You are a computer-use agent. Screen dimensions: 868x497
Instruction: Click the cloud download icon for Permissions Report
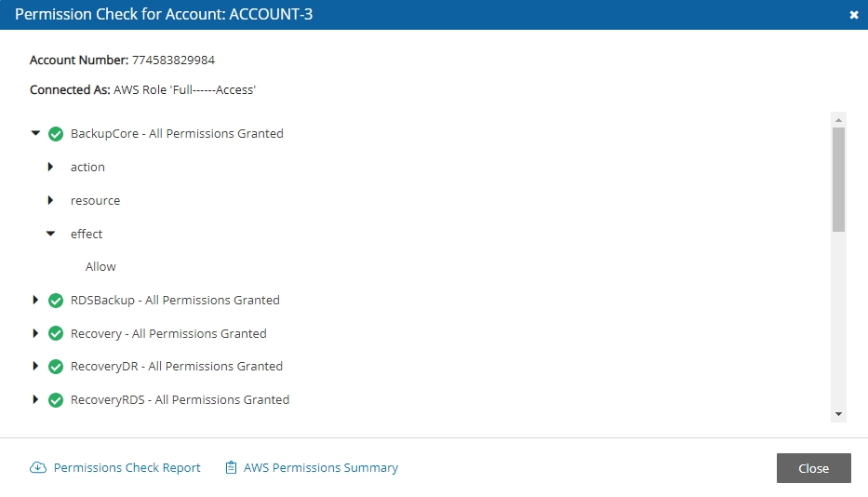coord(38,468)
